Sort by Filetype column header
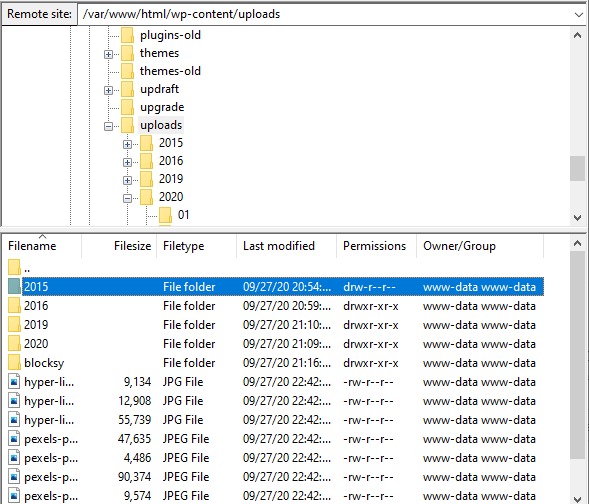Viewport: 589px width, 504px height. pos(196,246)
